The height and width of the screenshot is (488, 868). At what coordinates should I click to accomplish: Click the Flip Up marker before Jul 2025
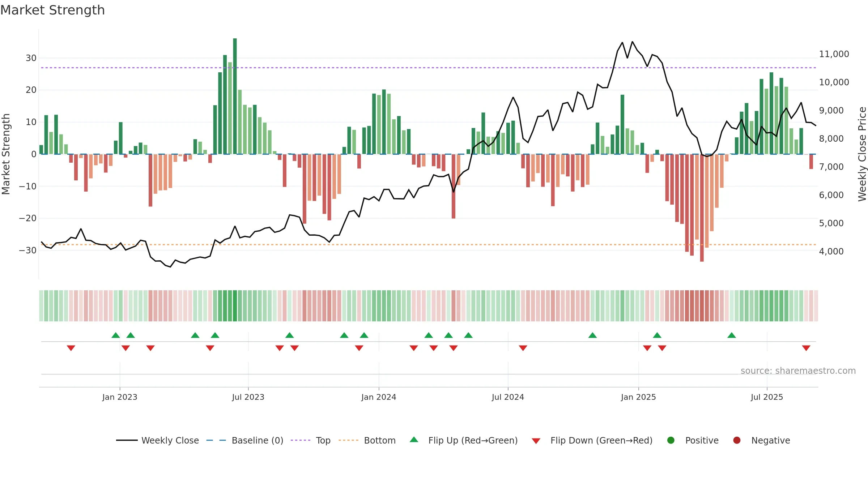(732, 335)
